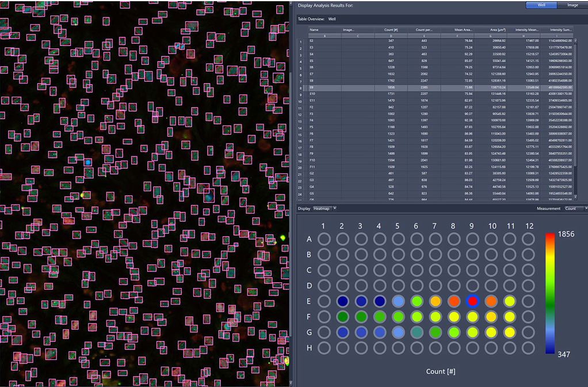Image resolution: width=588 pixels, height=387 pixels.
Task: Click the Area [µm²] column header
Action: [x=491, y=29]
